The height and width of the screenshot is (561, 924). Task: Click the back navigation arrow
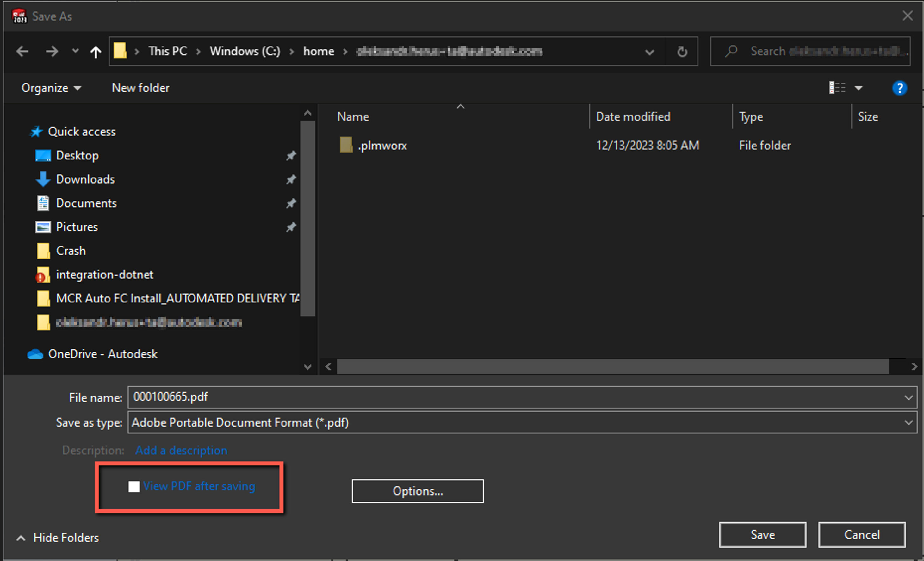[x=22, y=51]
